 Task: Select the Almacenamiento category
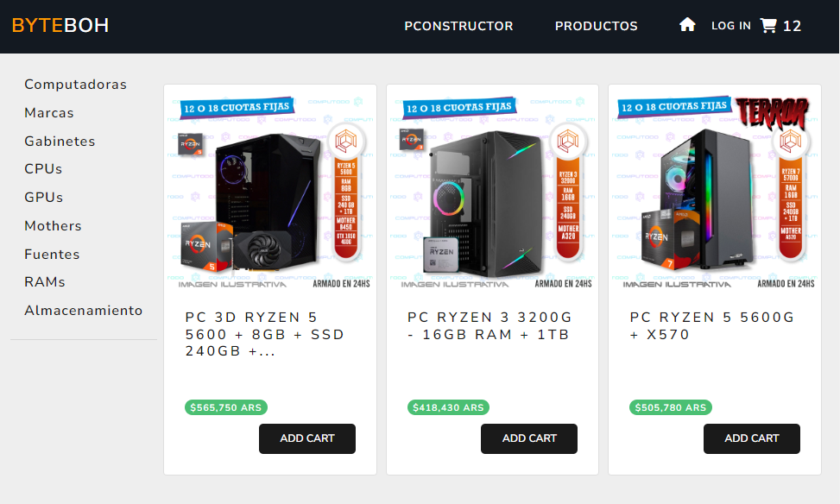(x=84, y=310)
